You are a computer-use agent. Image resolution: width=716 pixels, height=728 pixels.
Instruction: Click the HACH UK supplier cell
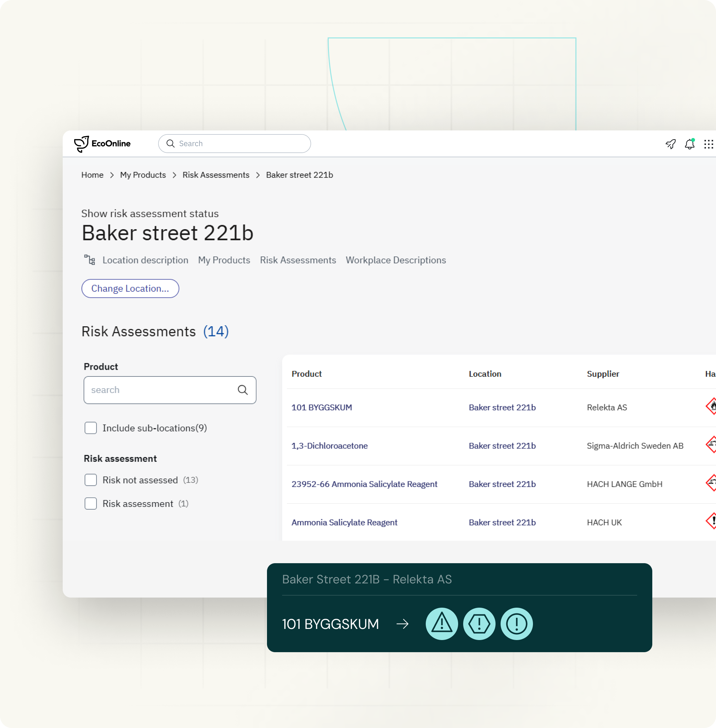(x=604, y=522)
